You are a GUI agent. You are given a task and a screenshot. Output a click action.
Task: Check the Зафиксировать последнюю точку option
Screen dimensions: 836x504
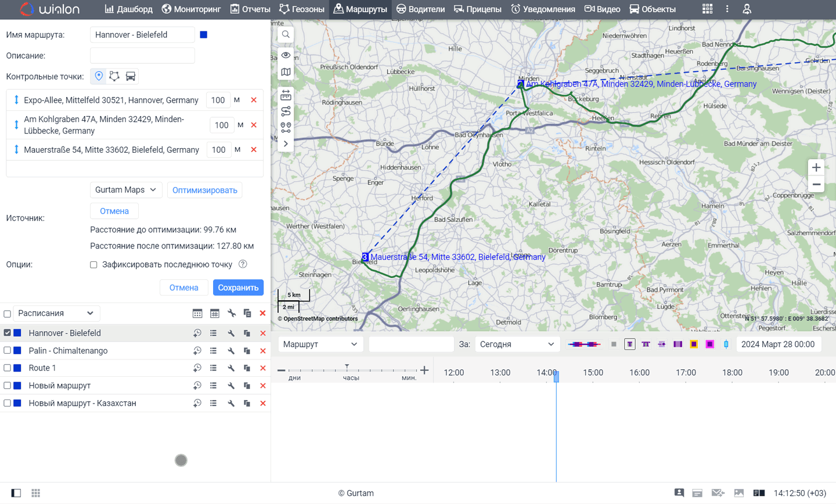pos(93,264)
